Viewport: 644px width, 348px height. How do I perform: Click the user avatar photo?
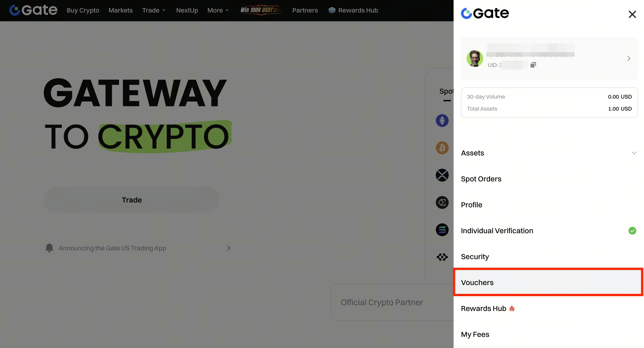point(475,58)
